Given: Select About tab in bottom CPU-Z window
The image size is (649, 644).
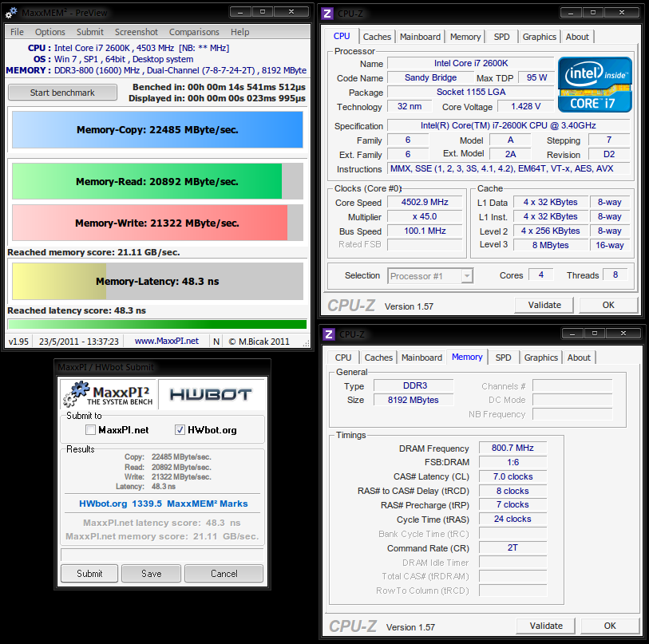Looking at the screenshot, I should click(579, 358).
